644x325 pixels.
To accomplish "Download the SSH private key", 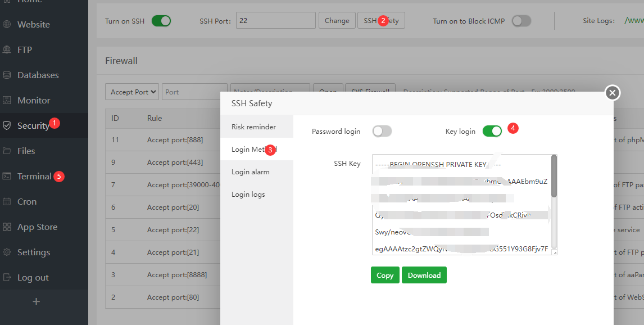I will pyautogui.click(x=424, y=275).
